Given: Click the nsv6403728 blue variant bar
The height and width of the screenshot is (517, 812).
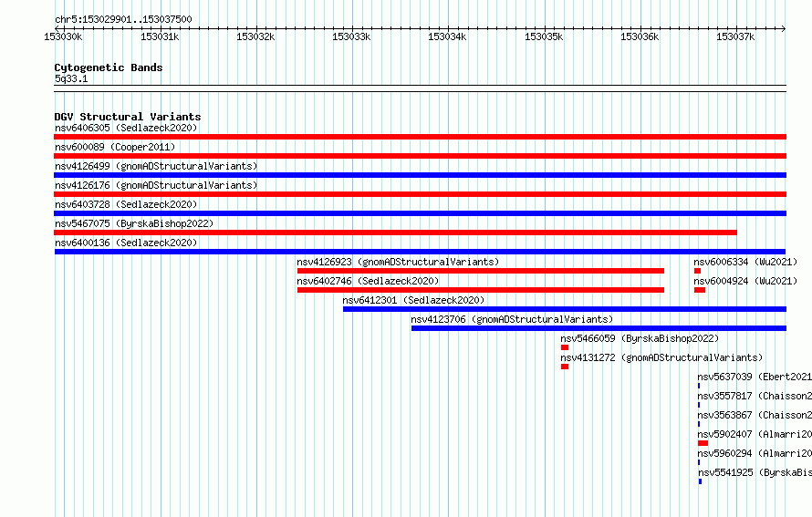Looking at the screenshot, I should [x=420, y=213].
